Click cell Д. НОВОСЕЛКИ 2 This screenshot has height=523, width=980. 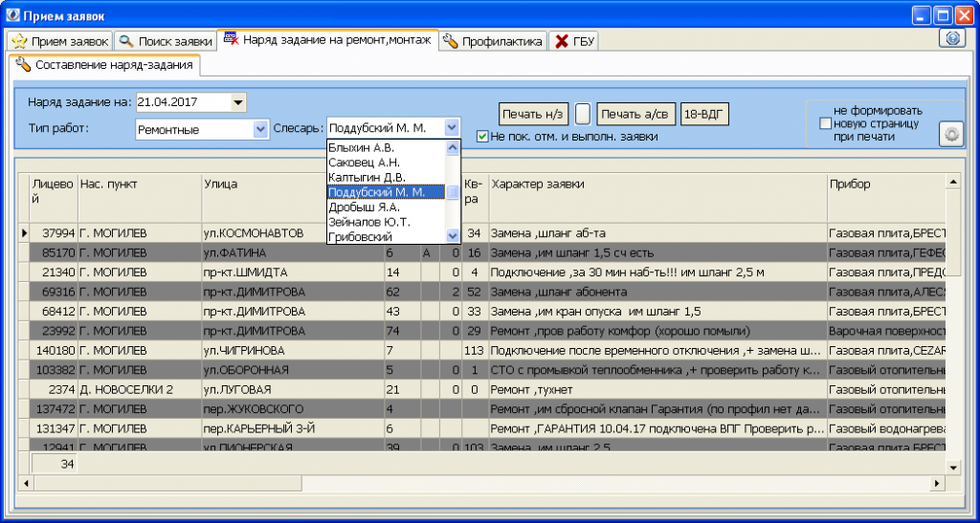140,389
